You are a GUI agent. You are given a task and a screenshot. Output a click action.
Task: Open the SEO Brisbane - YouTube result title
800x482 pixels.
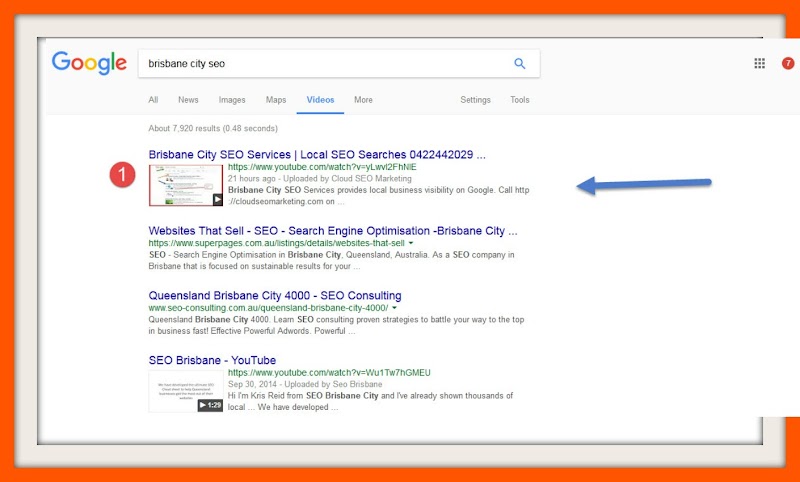coord(212,360)
